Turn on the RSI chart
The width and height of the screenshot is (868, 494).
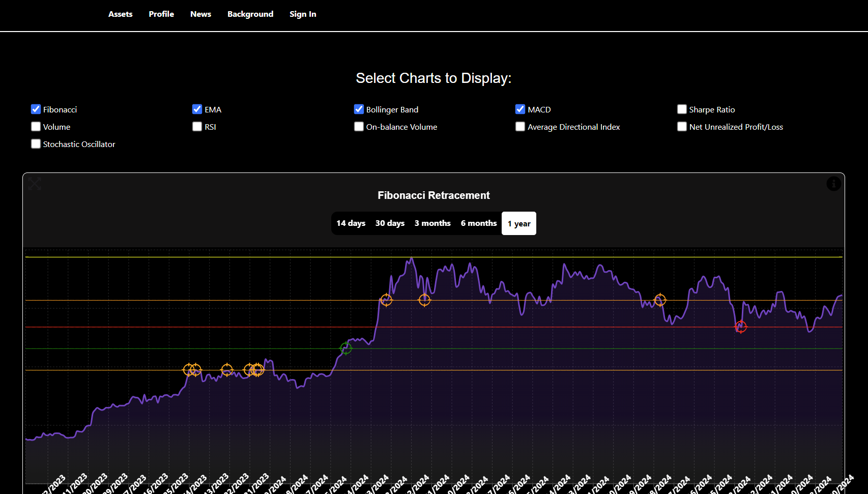(197, 127)
